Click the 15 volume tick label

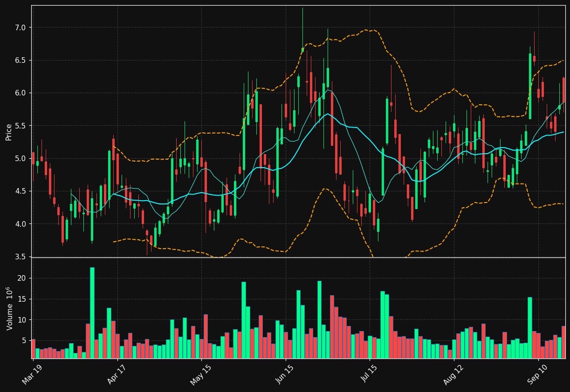22,299
